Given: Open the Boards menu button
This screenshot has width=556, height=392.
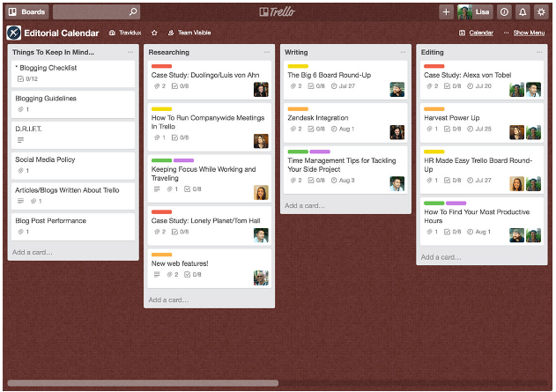Looking at the screenshot, I should pos(27,12).
